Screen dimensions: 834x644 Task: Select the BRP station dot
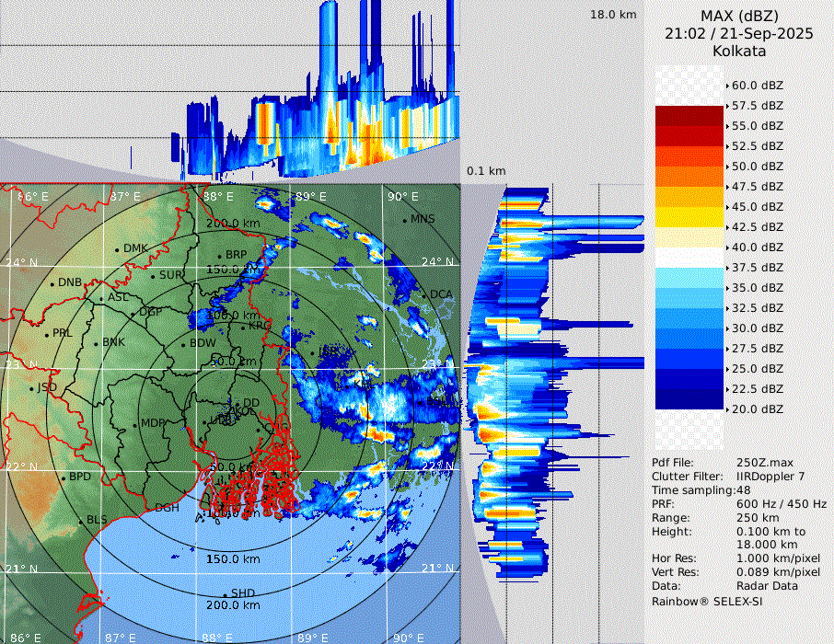[x=220, y=256]
